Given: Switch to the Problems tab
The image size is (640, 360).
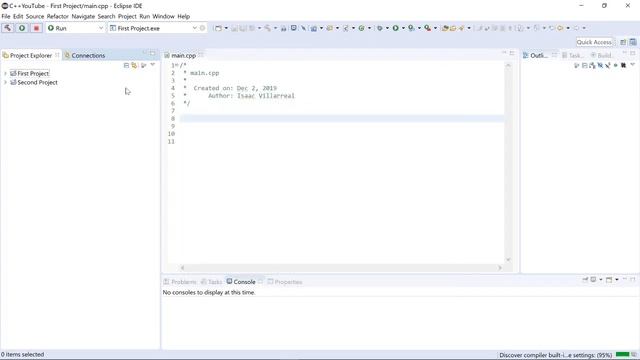Looking at the screenshot, I should point(180,282).
